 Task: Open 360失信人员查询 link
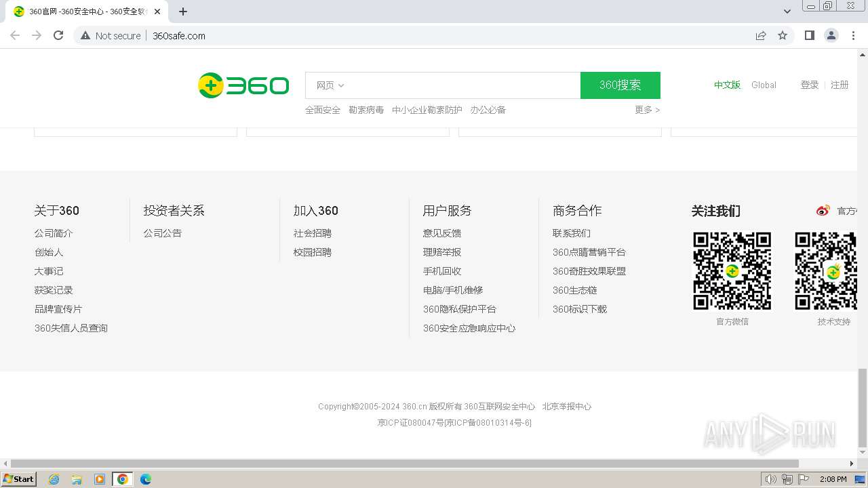coord(71,328)
